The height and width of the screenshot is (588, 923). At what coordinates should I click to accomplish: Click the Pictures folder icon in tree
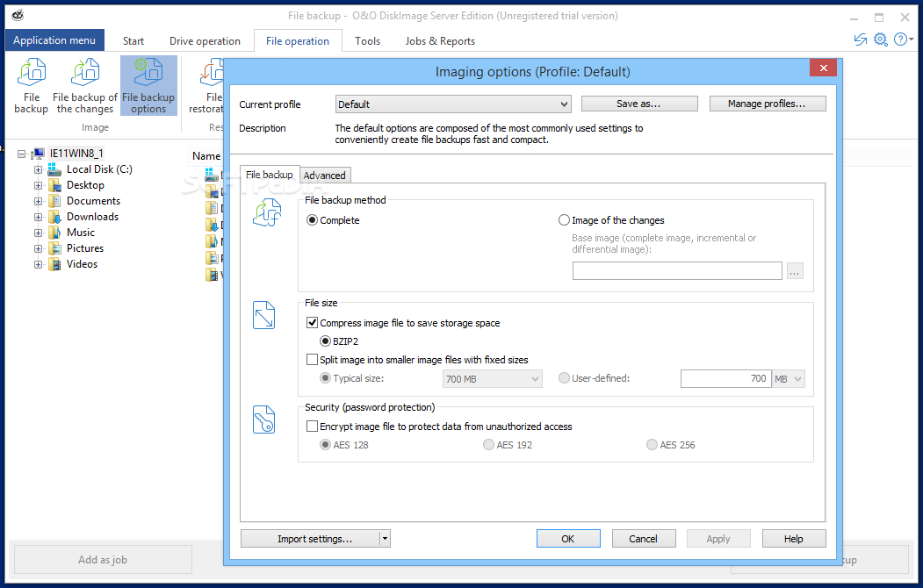click(x=54, y=248)
